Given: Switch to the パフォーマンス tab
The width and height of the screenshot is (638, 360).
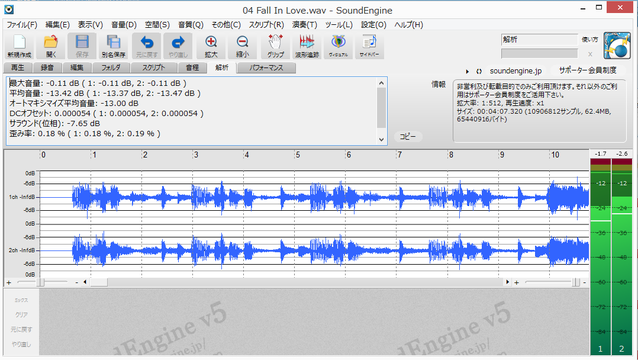Looking at the screenshot, I should 267,68.
